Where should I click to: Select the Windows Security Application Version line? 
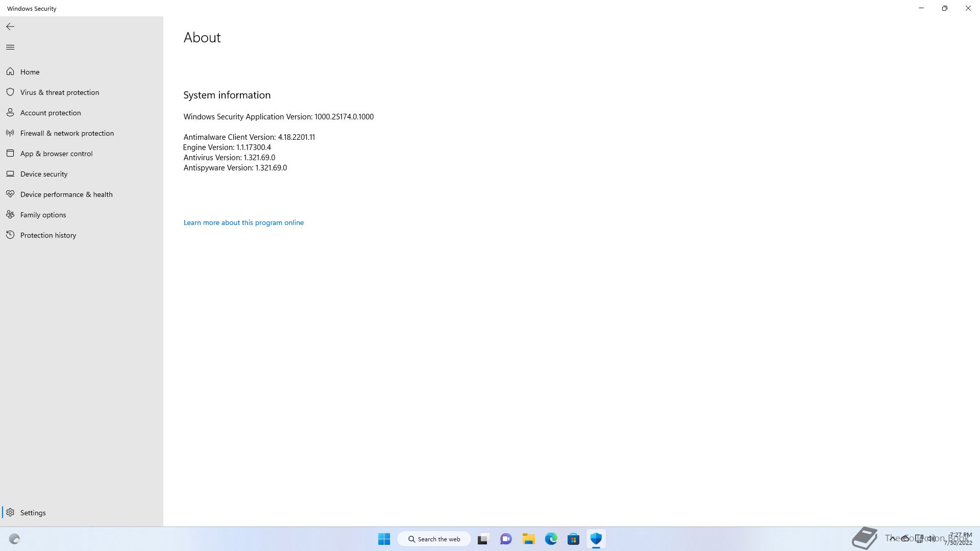[279, 117]
